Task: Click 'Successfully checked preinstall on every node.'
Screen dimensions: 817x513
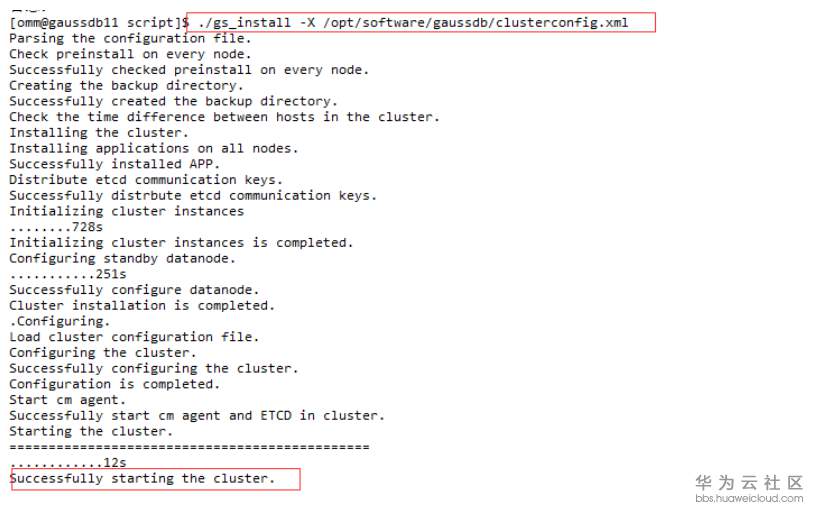Action: pyautogui.click(x=189, y=70)
